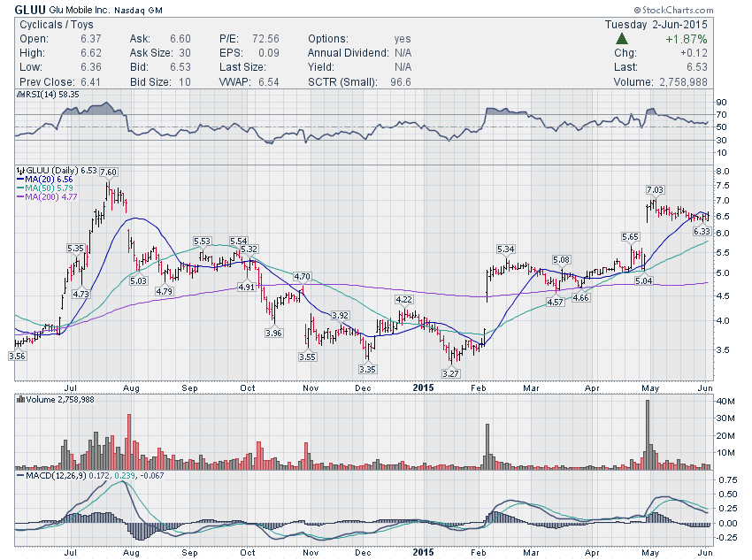
Task: Click the Volume panel legend icon
Action: [20, 399]
